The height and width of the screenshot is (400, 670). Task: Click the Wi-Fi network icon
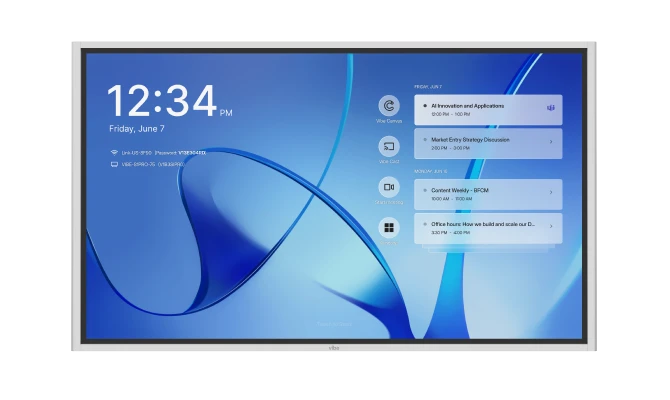click(x=114, y=153)
